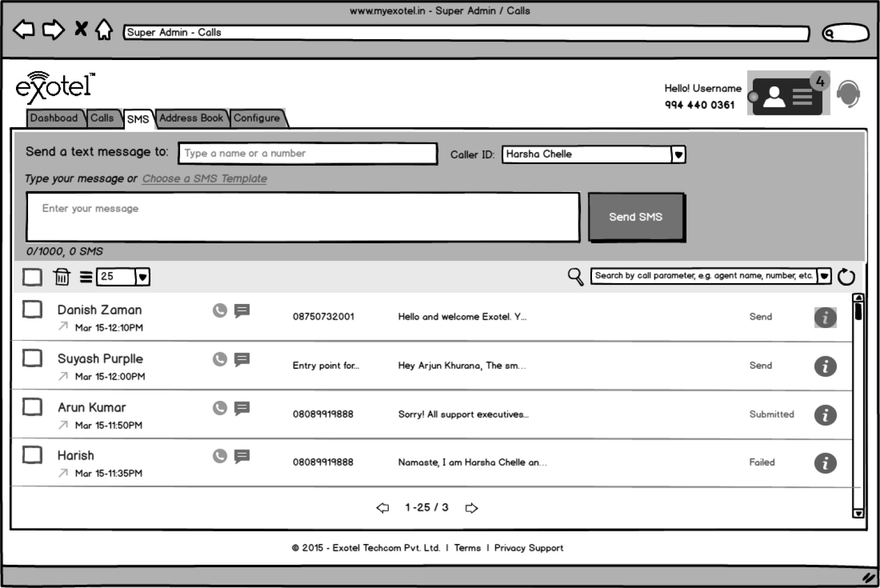880x588 pixels.
Task: Open info for Arun Kumar row
Action: click(825, 415)
